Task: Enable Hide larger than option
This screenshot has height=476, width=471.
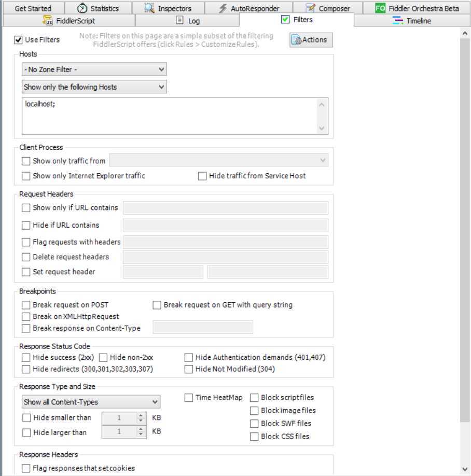Action: click(26, 432)
